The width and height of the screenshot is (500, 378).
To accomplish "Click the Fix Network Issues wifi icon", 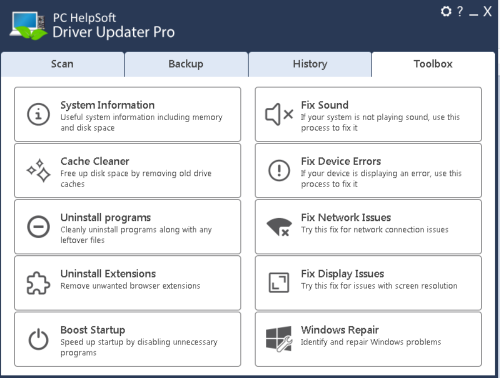I will [x=279, y=227].
